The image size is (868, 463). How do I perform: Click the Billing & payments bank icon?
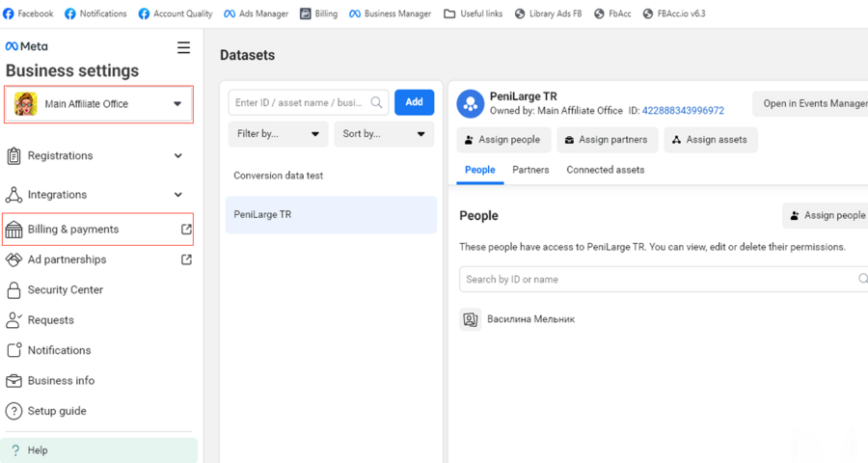click(14, 230)
